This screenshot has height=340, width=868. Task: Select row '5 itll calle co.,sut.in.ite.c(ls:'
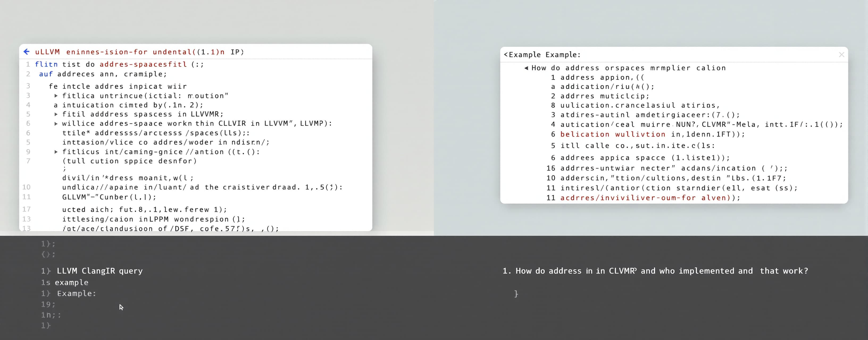(633, 146)
